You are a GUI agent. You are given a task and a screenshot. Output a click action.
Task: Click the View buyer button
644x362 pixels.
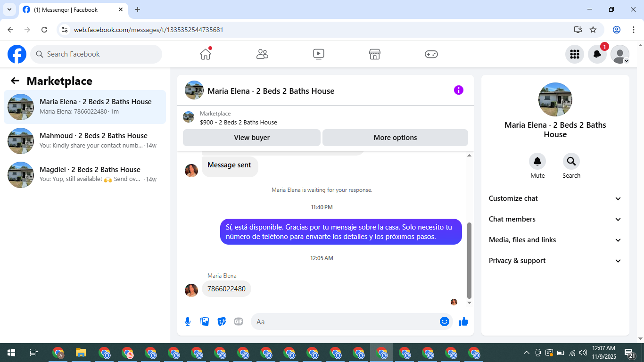(252, 138)
